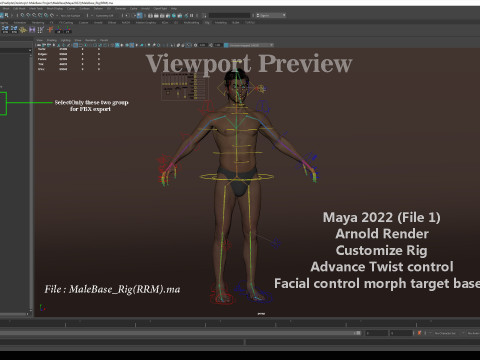Click the Faces heads-up display label
480x360 pixels.
click(42, 59)
